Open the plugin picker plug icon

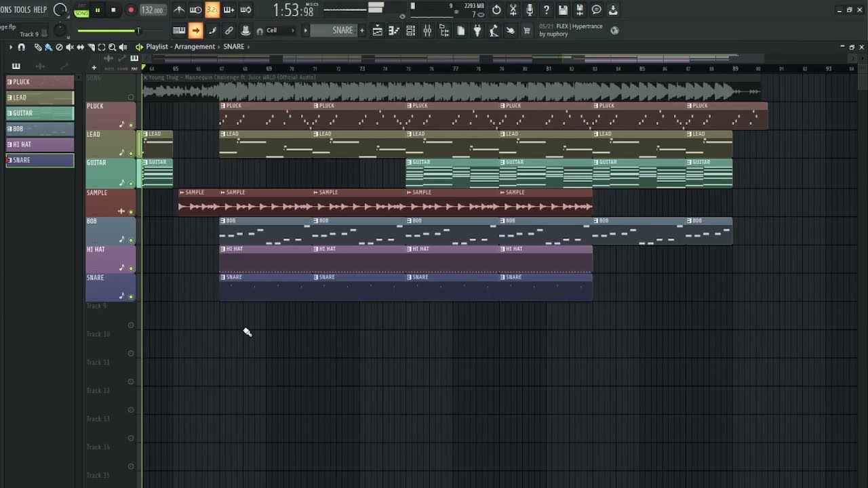477,30
